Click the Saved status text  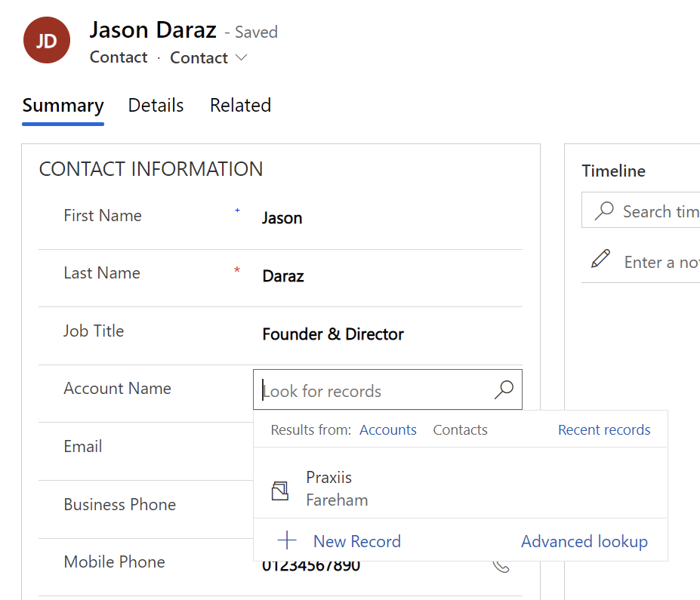pyautogui.click(x=256, y=32)
